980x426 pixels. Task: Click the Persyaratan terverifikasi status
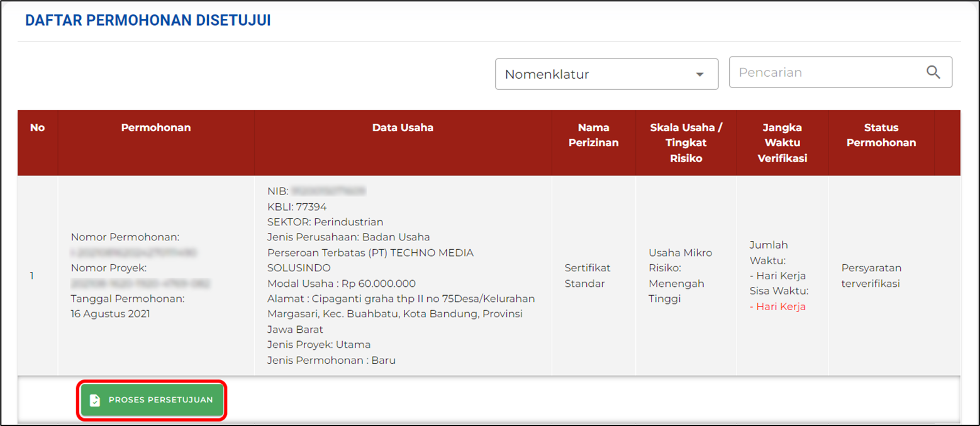pyautogui.click(x=871, y=276)
